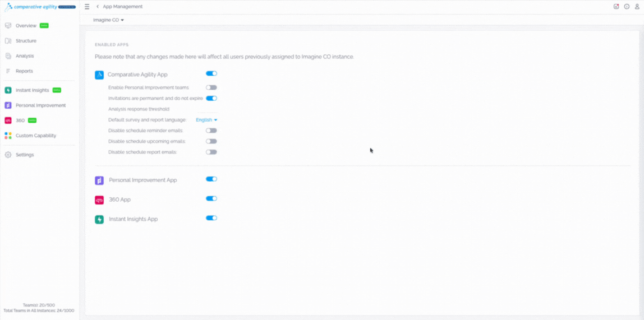The width and height of the screenshot is (644, 320).
Task: Open the Imagine CO instance dropdown
Action: coord(108,20)
